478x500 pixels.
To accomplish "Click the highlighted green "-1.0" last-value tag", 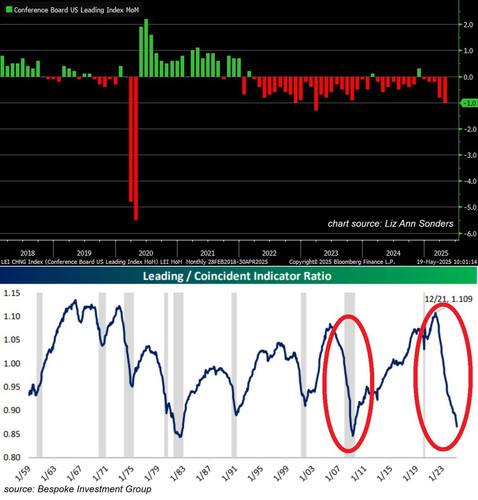I will pyautogui.click(x=469, y=103).
